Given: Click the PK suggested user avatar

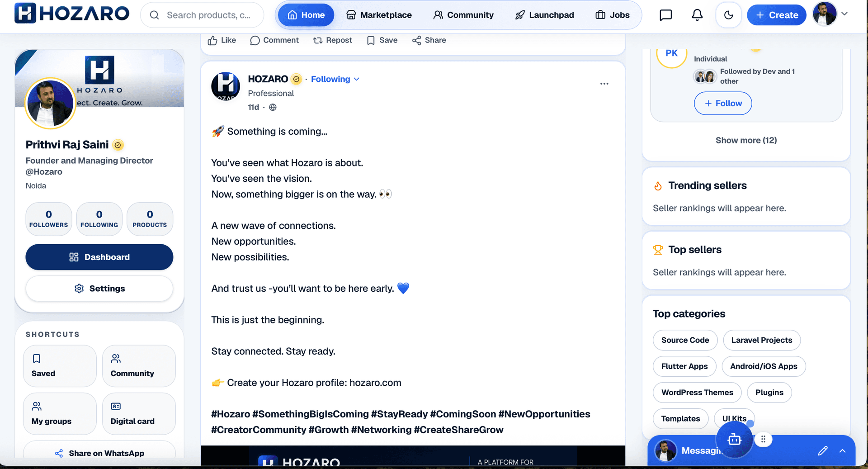Looking at the screenshot, I should pyautogui.click(x=671, y=54).
